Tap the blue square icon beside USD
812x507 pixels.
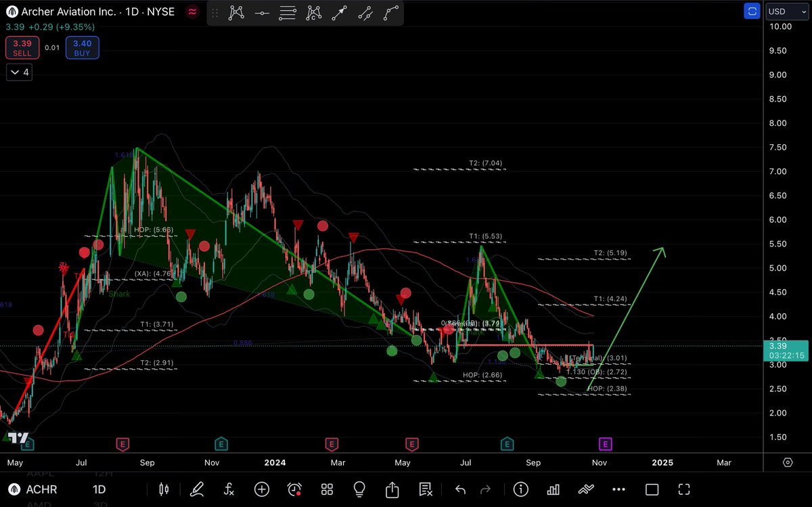click(752, 12)
